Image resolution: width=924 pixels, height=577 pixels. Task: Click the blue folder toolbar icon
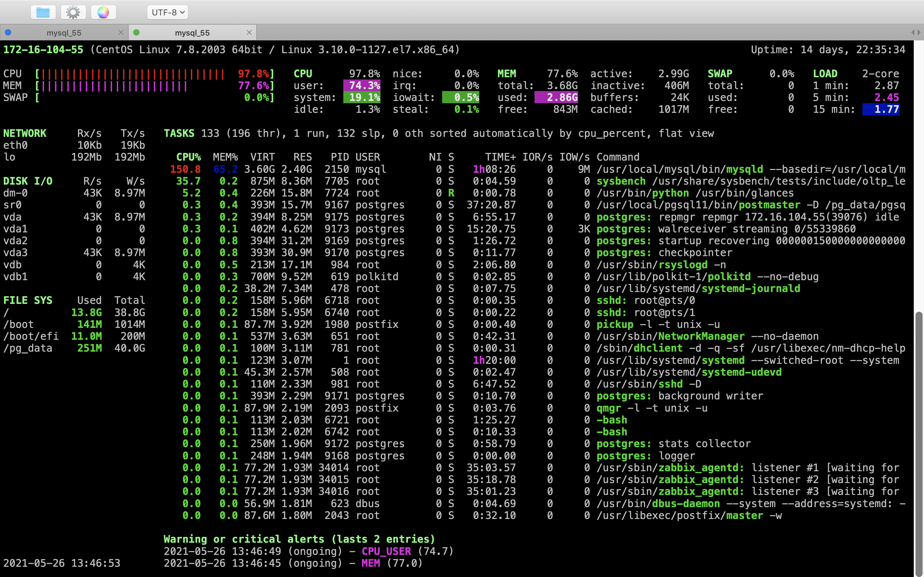(43, 12)
